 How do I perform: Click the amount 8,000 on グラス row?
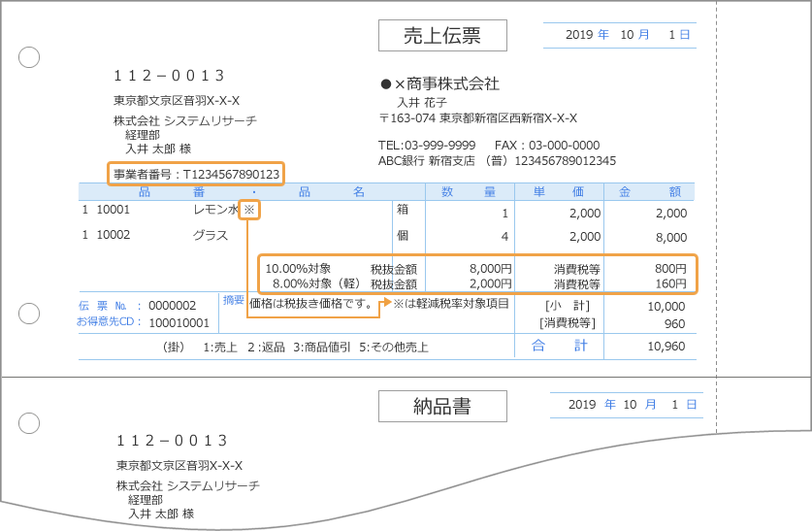(x=671, y=238)
